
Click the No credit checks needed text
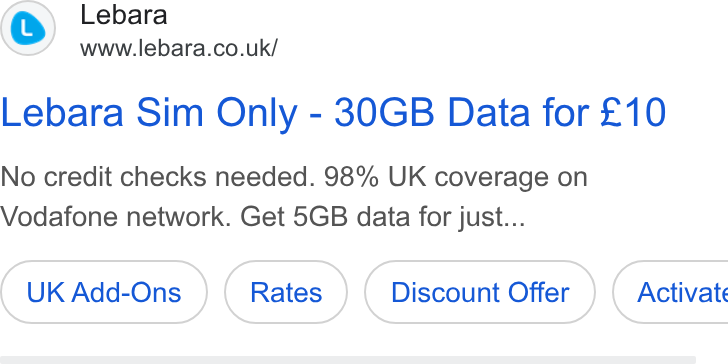pyautogui.click(x=158, y=177)
